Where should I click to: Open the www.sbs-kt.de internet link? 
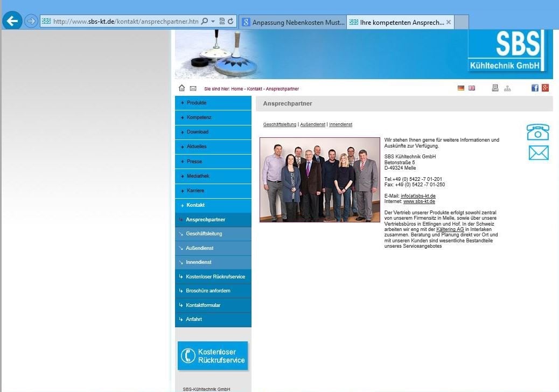(419, 201)
